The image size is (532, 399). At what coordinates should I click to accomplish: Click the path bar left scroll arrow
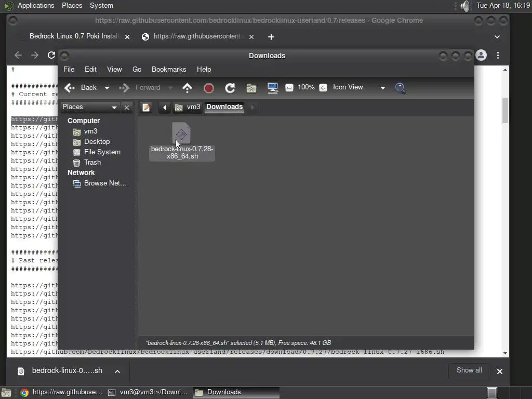(165, 108)
